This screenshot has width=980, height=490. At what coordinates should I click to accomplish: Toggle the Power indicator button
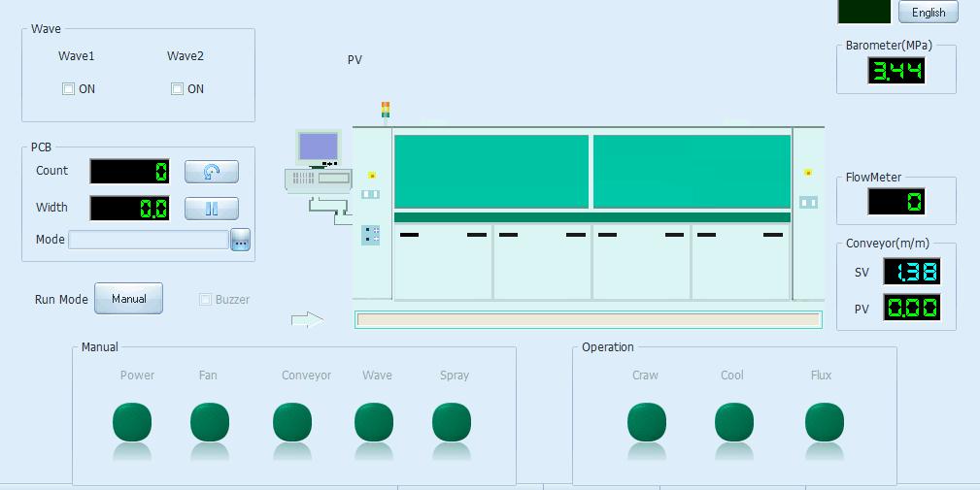[x=132, y=422]
